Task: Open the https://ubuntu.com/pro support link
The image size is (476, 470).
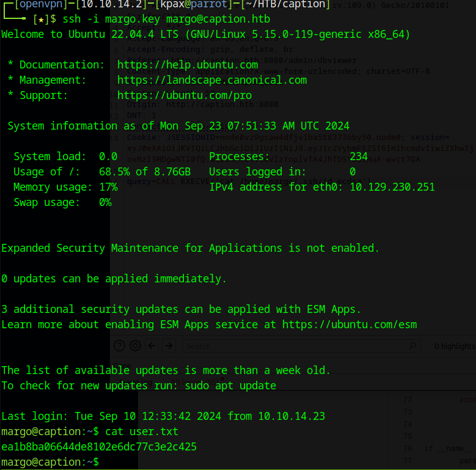Action: coord(184,95)
